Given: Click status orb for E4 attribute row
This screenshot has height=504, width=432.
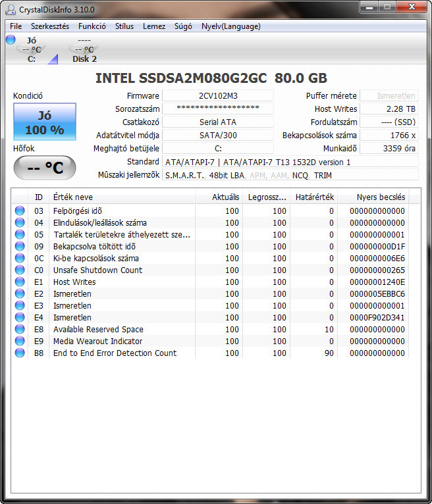Looking at the screenshot, I should 20,318.
